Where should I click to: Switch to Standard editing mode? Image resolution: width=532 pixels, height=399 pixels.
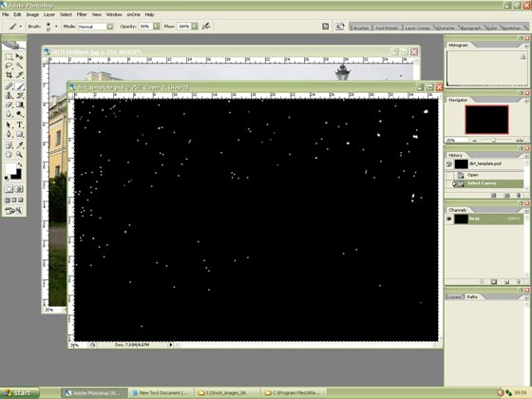(x=9, y=189)
